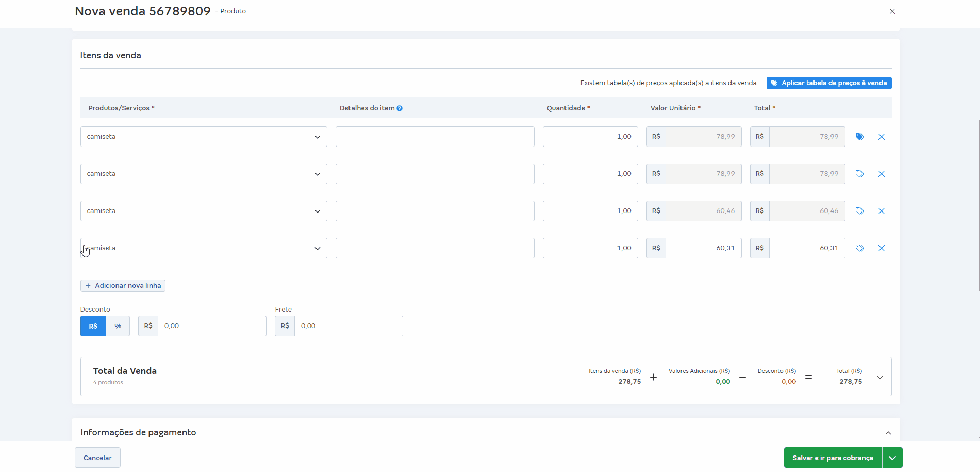Open second camiseta product dropdown
Screen dimensions: 980x472
204,174
